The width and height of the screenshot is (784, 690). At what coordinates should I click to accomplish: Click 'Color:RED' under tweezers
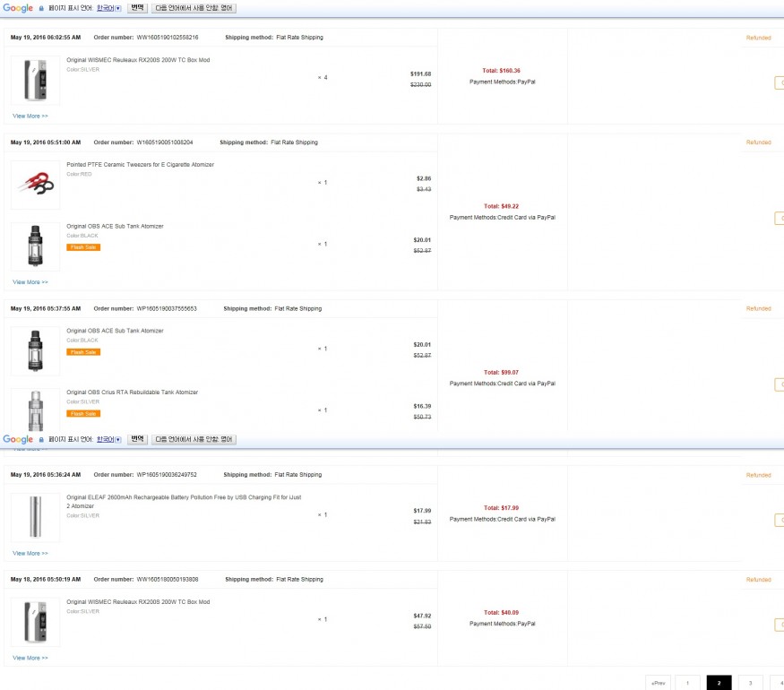[79, 175]
